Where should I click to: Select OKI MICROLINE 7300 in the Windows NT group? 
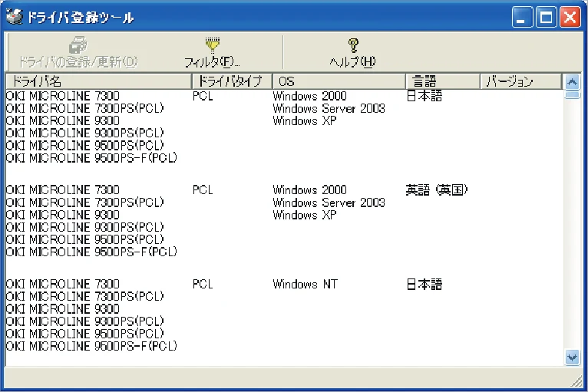(63, 284)
